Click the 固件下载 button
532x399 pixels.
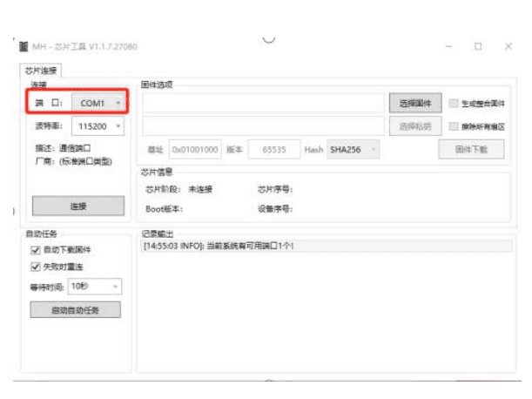[x=471, y=149]
